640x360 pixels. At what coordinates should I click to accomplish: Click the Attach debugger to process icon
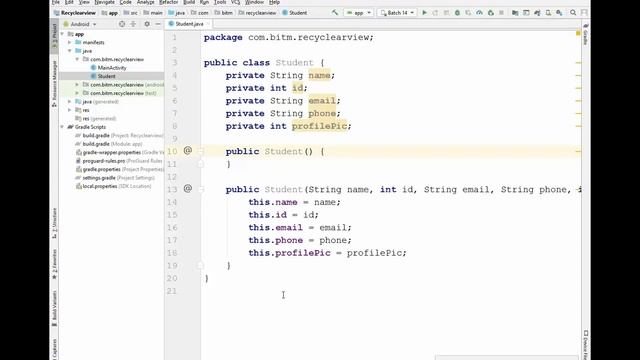pyautogui.click(x=491, y=13)
